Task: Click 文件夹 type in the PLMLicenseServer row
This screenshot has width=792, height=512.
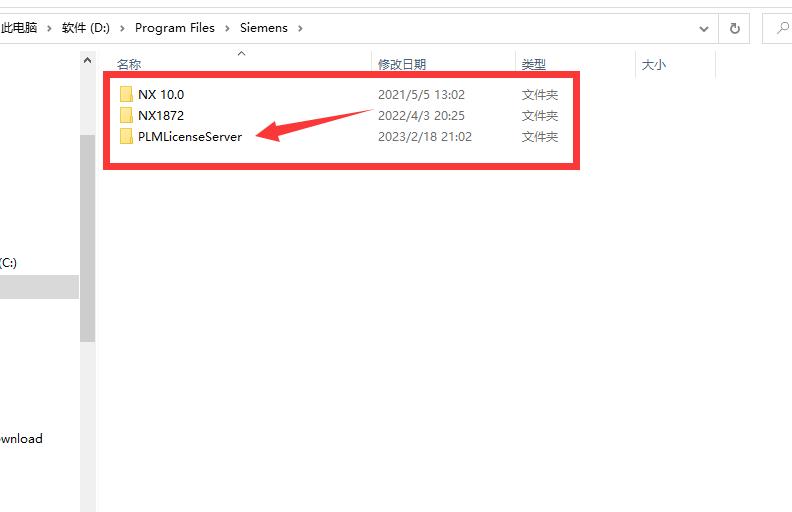Action: [539, 137]
